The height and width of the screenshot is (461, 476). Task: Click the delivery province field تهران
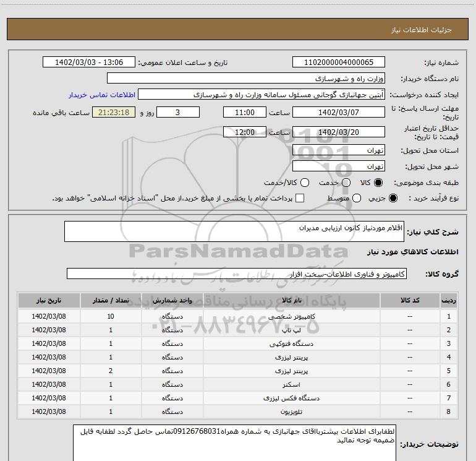339,150
